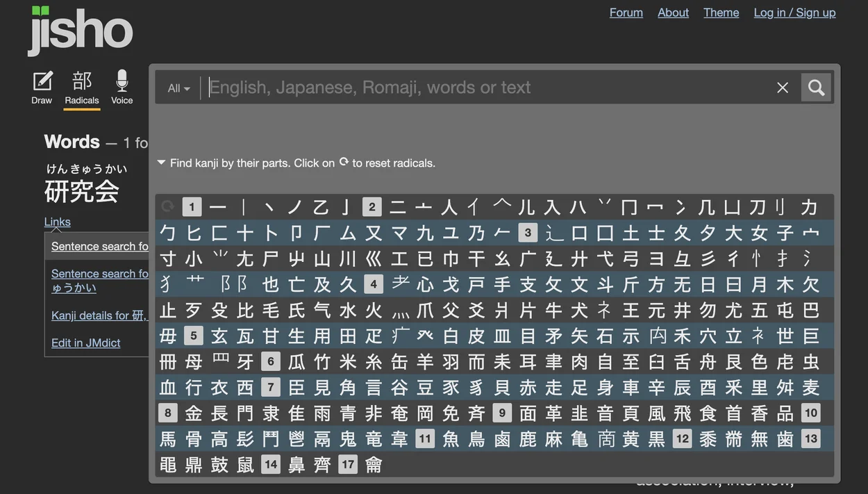Select radical 十 (ten)

244,233
